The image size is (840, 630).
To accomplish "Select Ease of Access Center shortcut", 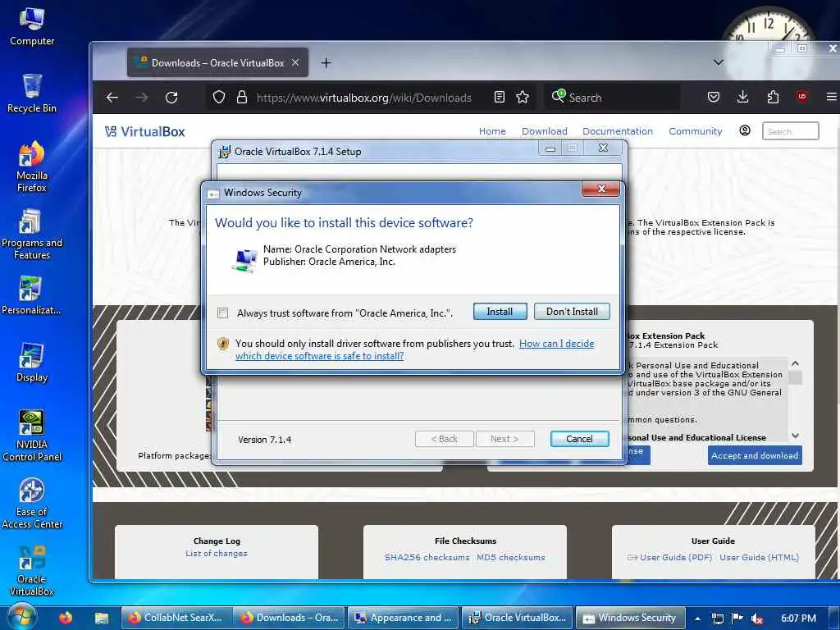I will [32, 504].
